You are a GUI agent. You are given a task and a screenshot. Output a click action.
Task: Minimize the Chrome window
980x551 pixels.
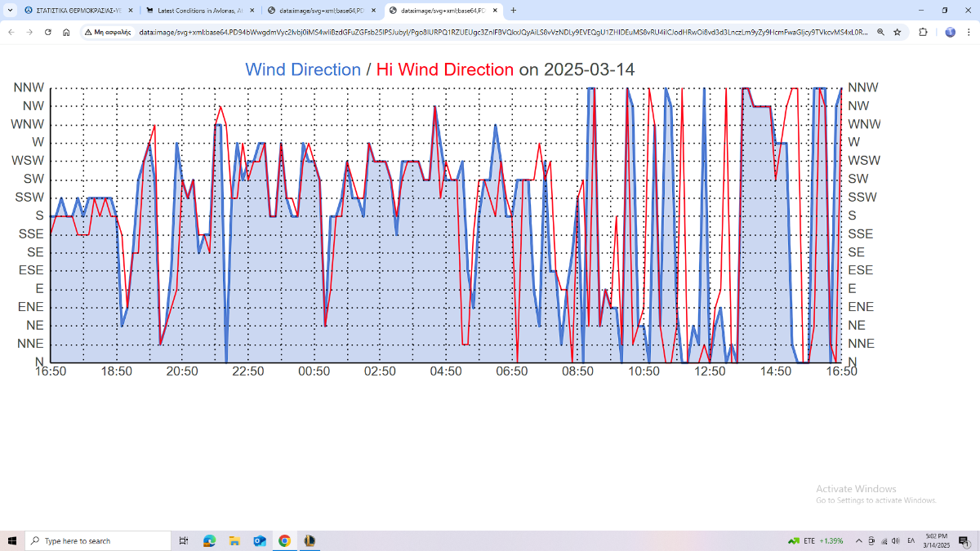(x=921, y=11)
